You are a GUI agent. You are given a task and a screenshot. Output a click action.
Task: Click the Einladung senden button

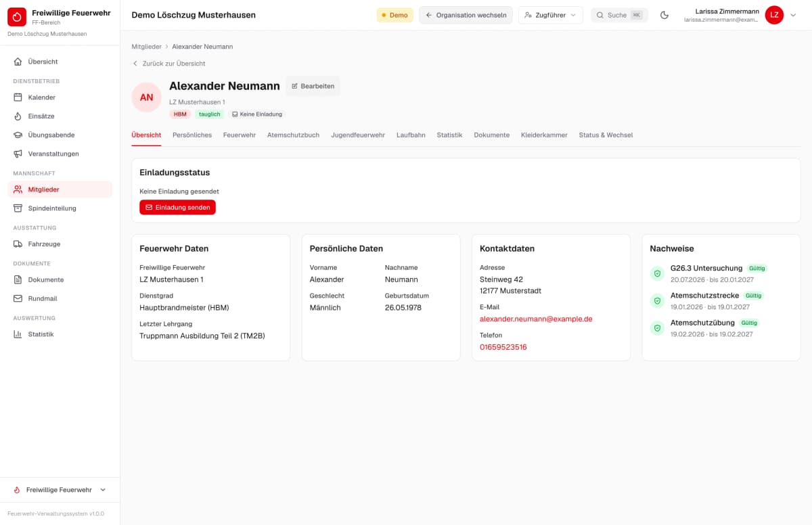click(178, 208)
